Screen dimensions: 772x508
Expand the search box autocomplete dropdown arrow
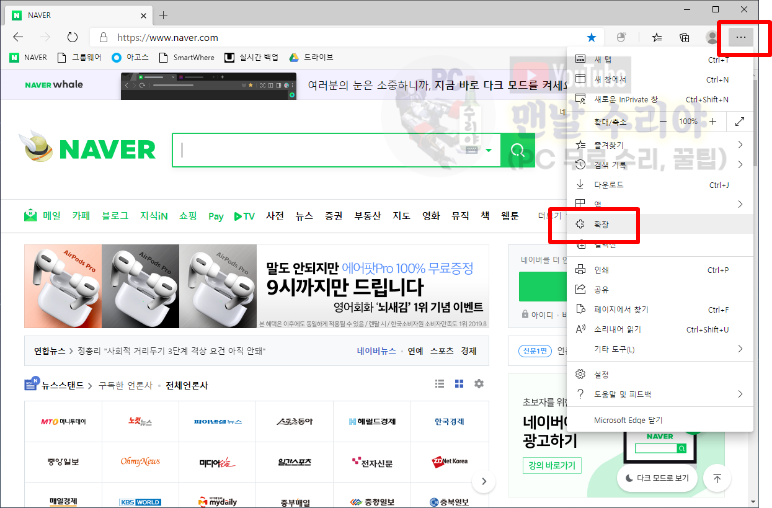(x=488, y=150)
